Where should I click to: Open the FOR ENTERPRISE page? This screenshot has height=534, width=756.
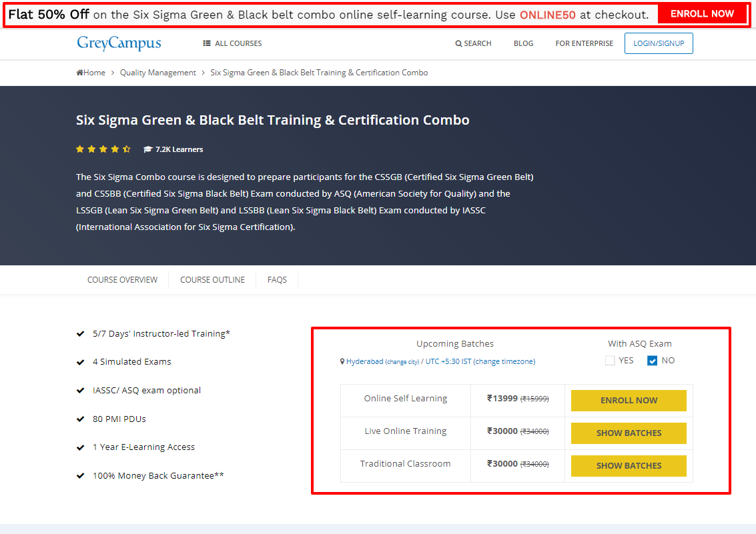click(585, 43)
